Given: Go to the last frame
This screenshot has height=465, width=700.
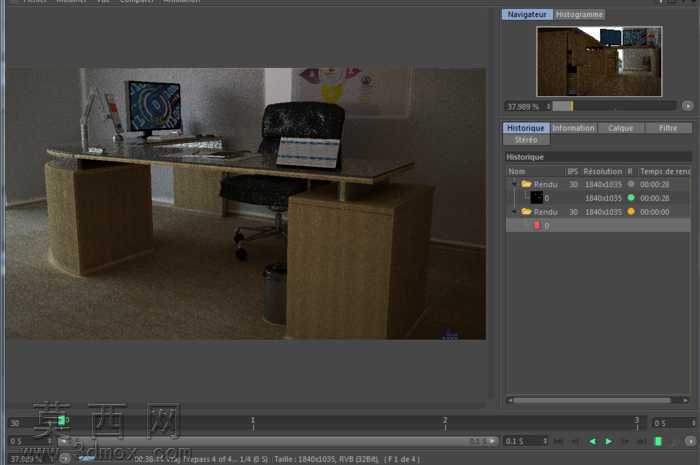Looking at the screenshot, I should tap(642, 441).
